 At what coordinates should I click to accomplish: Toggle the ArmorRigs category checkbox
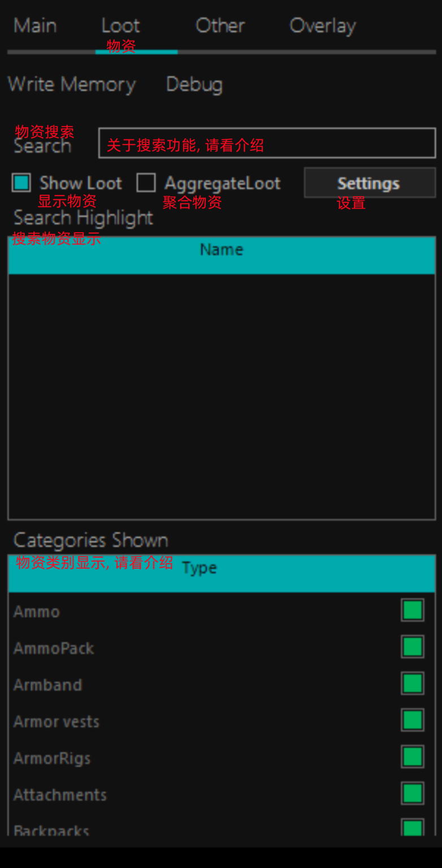[413, 757]
